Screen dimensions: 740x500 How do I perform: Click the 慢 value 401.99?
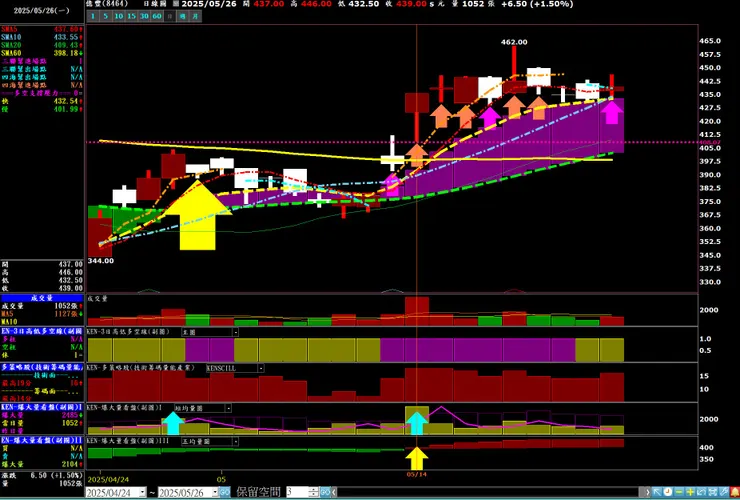[67, 109]
